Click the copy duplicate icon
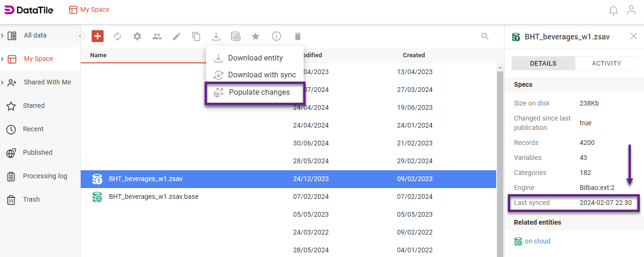This screenshot has height=257, width=644. pos(196,36)
